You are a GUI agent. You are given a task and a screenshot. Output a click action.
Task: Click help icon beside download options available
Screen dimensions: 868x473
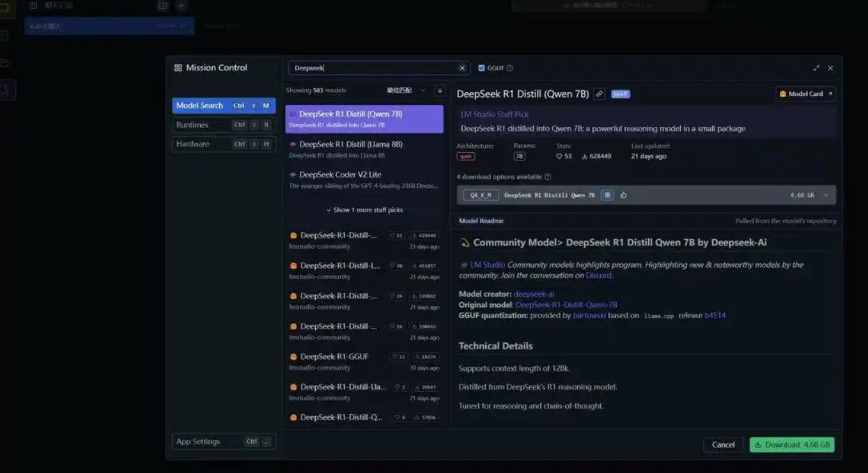click(x=548, y=176)
